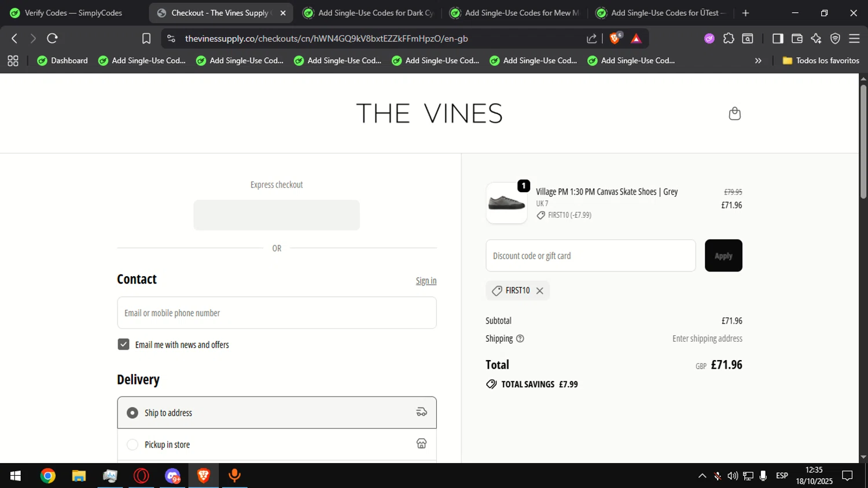Click the Brave Rewards triangle icon
The height and width of the screenshot is (488, 868).
[x=636, y=38]
